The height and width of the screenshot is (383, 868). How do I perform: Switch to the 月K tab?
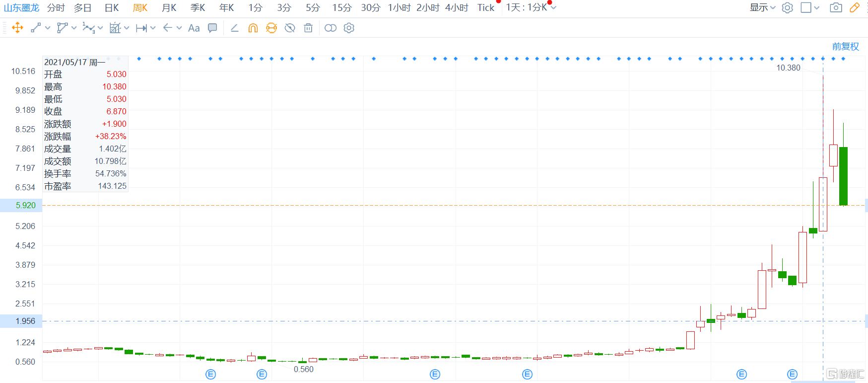[169, 7]
